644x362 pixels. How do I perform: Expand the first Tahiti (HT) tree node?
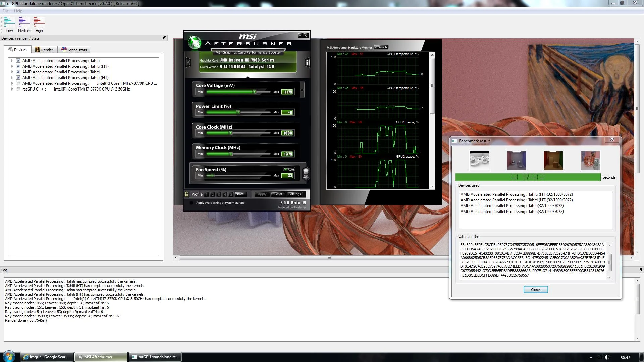click(x=12, y=66)
